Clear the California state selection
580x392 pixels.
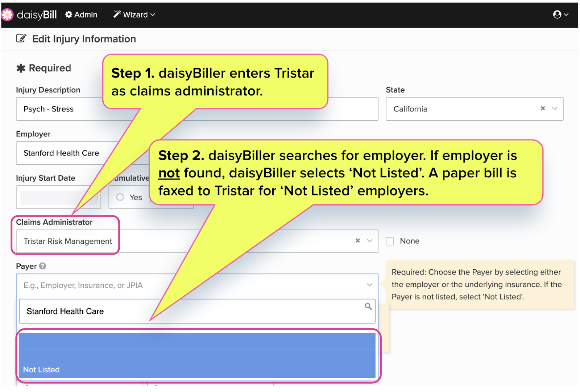[x=543, y=108]
